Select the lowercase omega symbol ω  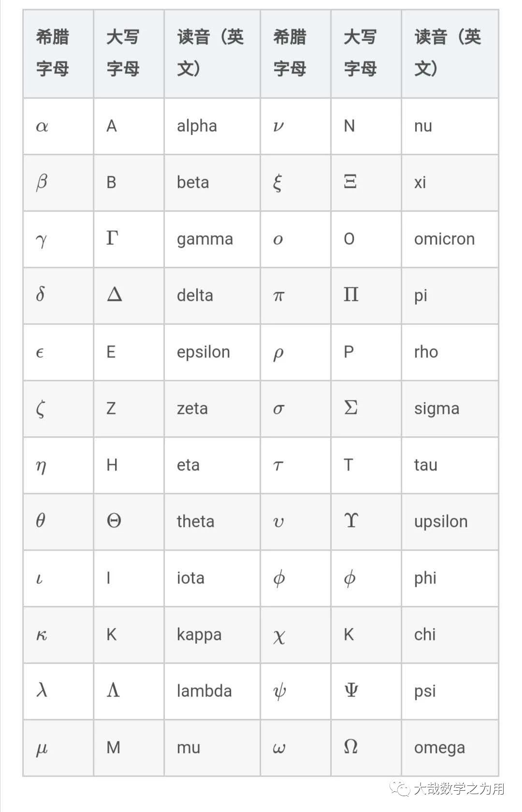(279, 748)
